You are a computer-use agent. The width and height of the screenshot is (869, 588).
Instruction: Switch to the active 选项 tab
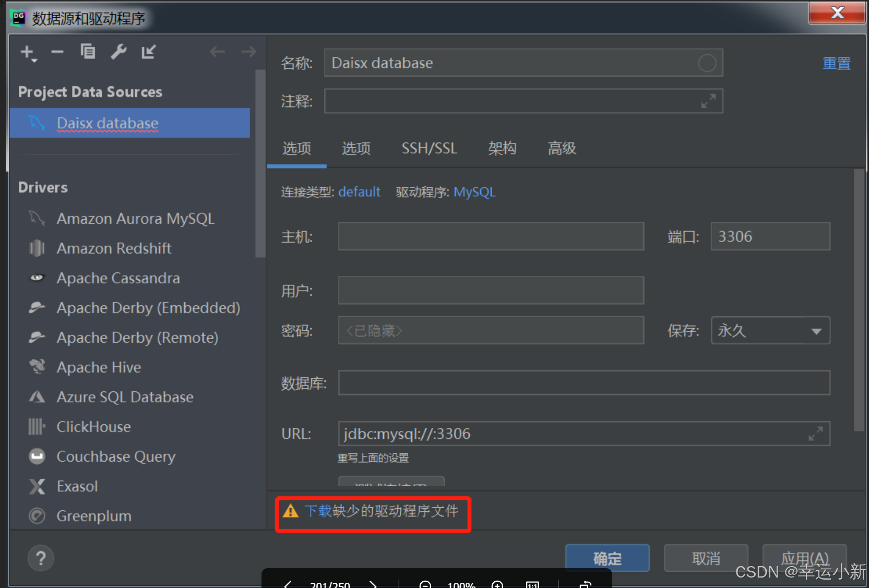(x=297, y=149)
